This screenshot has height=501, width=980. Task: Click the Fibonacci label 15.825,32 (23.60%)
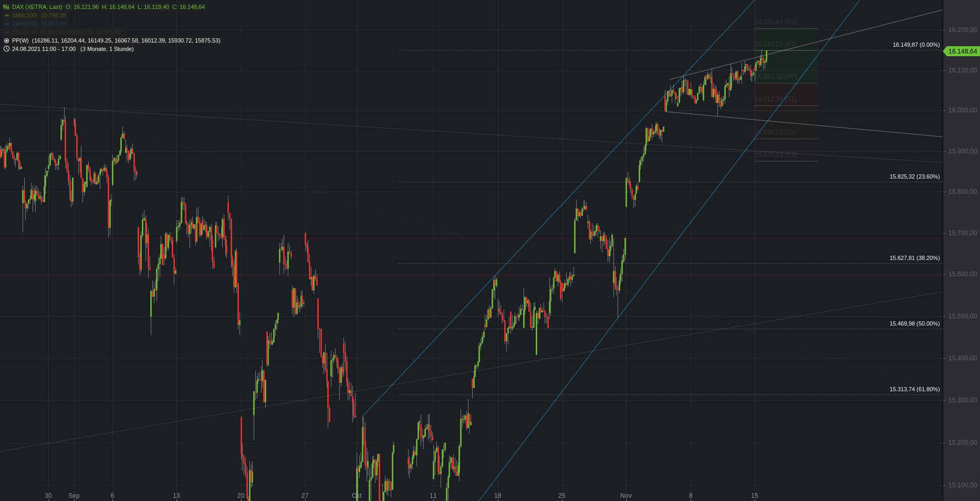pyautogui.click(x=914, y=176)
